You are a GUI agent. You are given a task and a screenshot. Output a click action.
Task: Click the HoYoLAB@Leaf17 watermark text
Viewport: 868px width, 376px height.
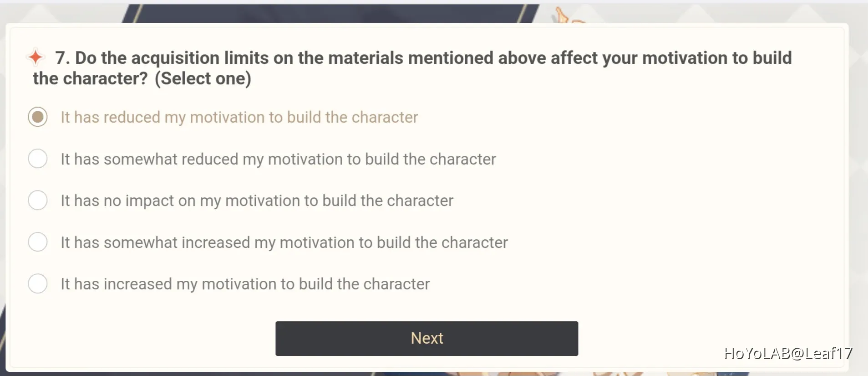click(788, 353)
